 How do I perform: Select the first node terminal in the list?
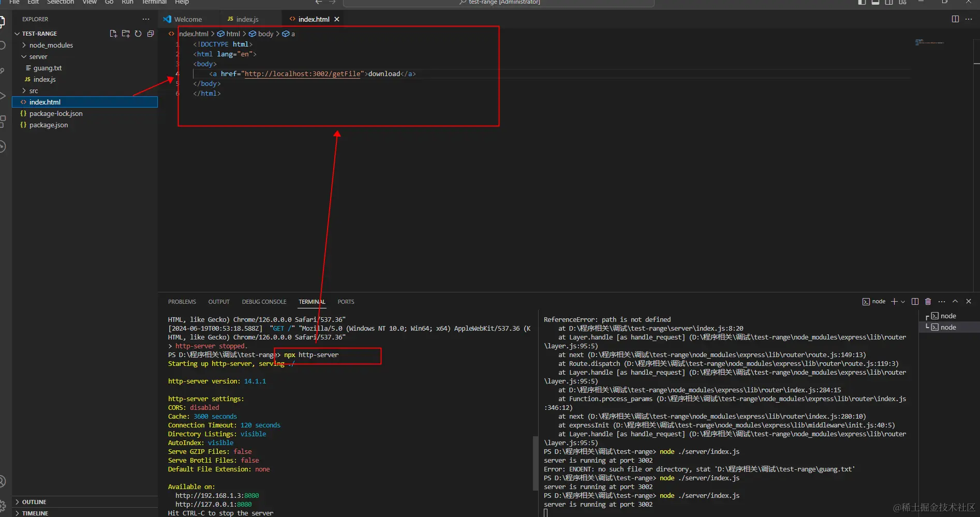tap(948, 316)
